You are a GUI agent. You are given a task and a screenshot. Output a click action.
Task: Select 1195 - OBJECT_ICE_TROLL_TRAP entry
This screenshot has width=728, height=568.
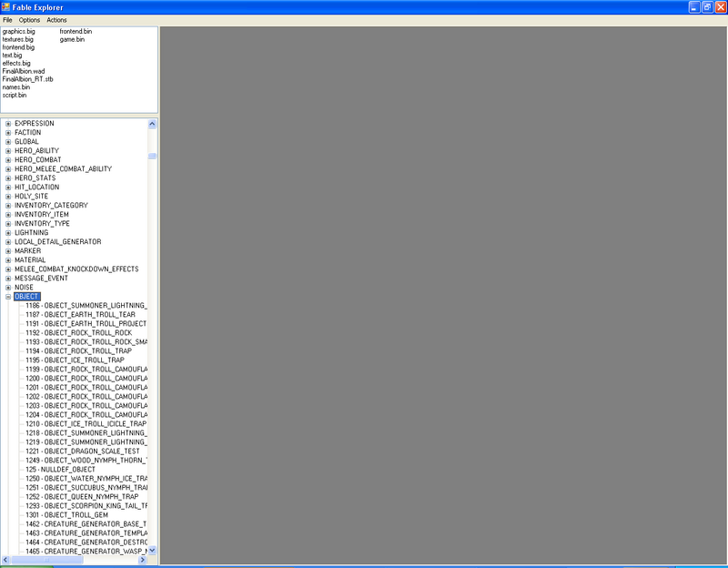75,360
